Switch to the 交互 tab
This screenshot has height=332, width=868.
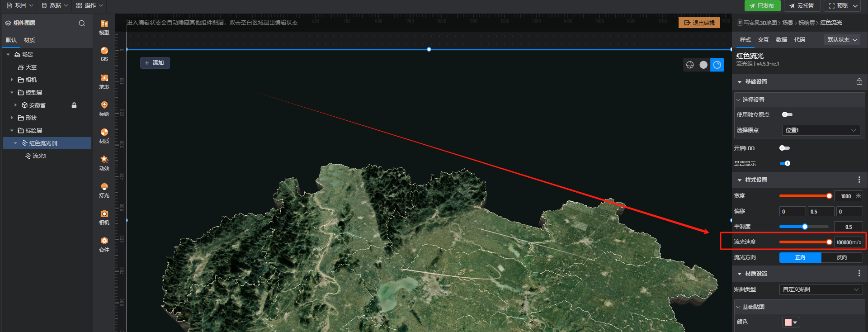(x=763, y=40)
